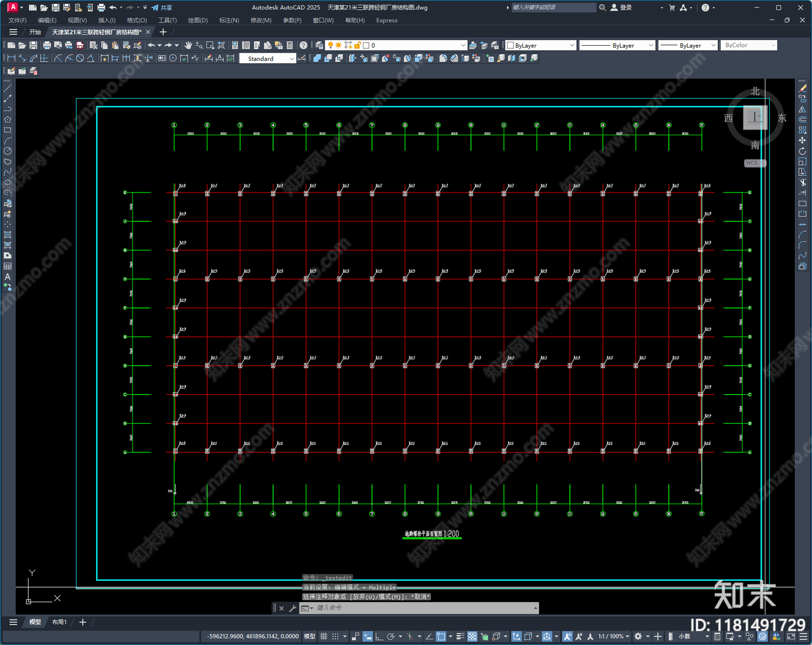Click the white ByLayer color swatch
812x645 pixels.
pos(511,45)
